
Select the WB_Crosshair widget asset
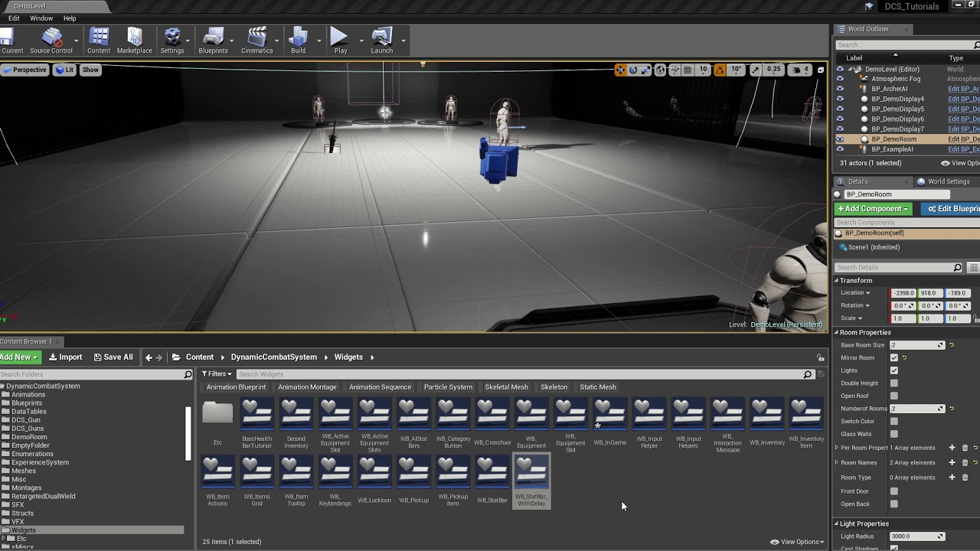coord(492,422)
